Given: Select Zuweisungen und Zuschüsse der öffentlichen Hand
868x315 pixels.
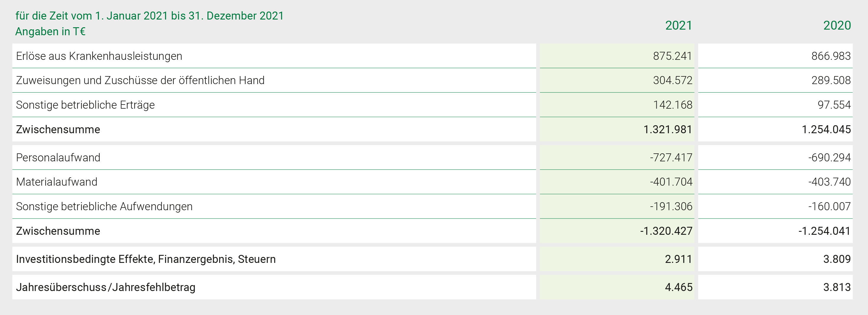Looking at the screenshot, I should (140, 80).
